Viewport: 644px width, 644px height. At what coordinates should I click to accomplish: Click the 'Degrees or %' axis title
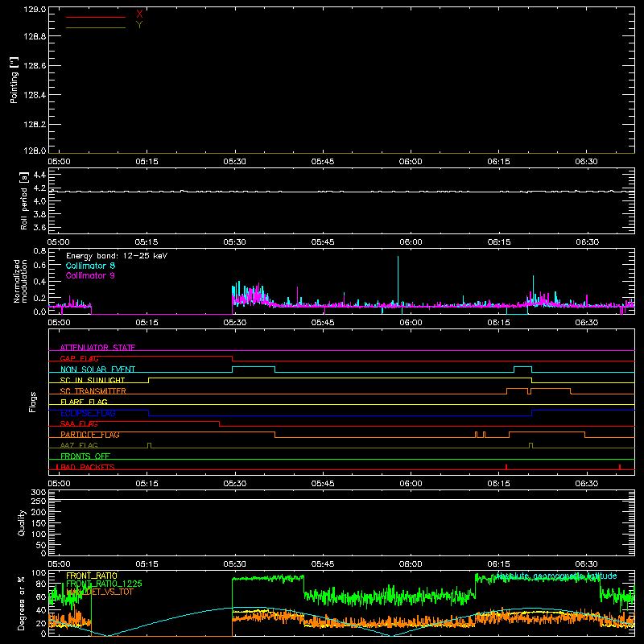(21, 603)
